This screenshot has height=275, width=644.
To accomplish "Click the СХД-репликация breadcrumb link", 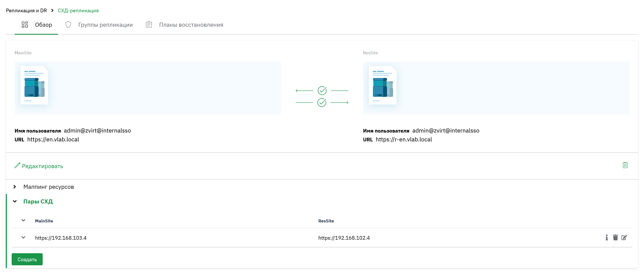I will tap(78, 11).
